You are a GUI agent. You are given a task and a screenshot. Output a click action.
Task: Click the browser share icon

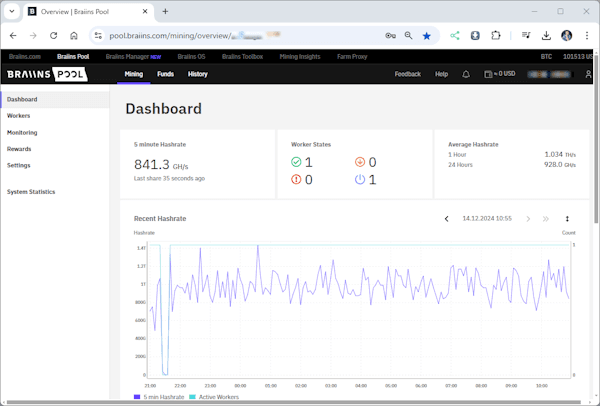[x=455, y=35]
